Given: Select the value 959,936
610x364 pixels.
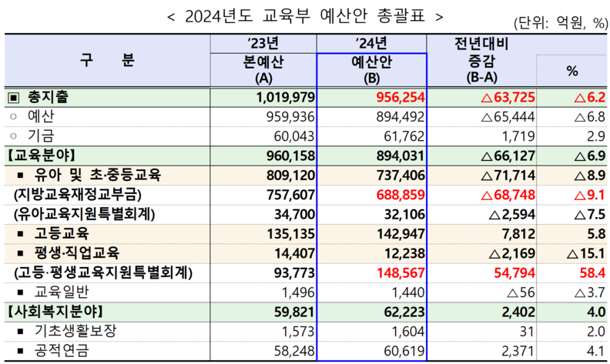Looking at the screenshot, I should 290,117.
